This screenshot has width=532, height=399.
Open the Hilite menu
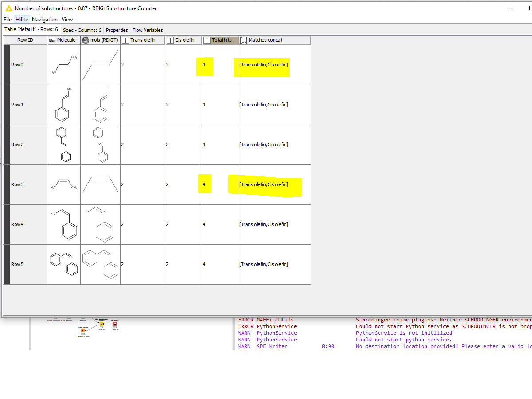[x=22, y=20]
